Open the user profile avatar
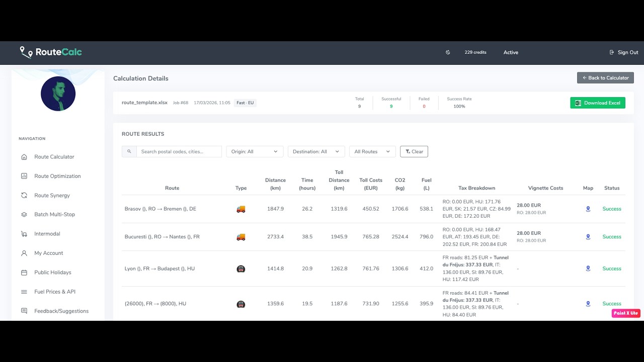644x362 pixels. [58, 94]
